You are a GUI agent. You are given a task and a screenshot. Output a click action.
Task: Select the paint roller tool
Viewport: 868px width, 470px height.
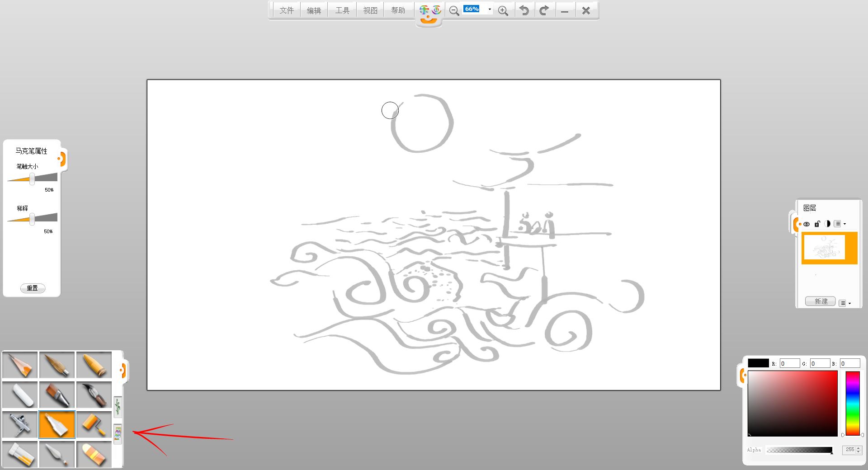point(94,424)
